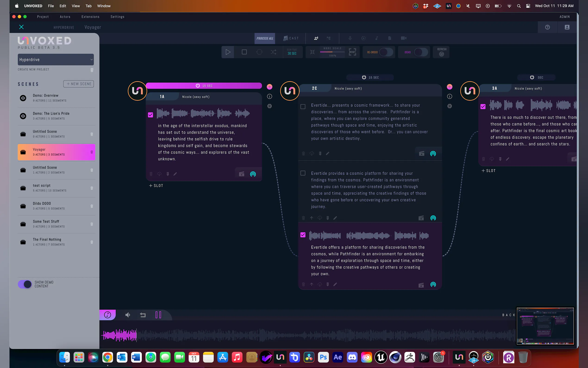
Task: Click the pencil edit icon in node 1A
Action: point(175,174)
